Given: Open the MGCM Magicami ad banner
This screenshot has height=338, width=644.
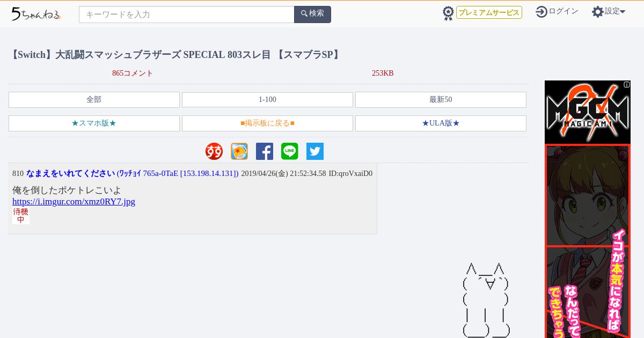Looking at the screenshot, I should [588, 112].
